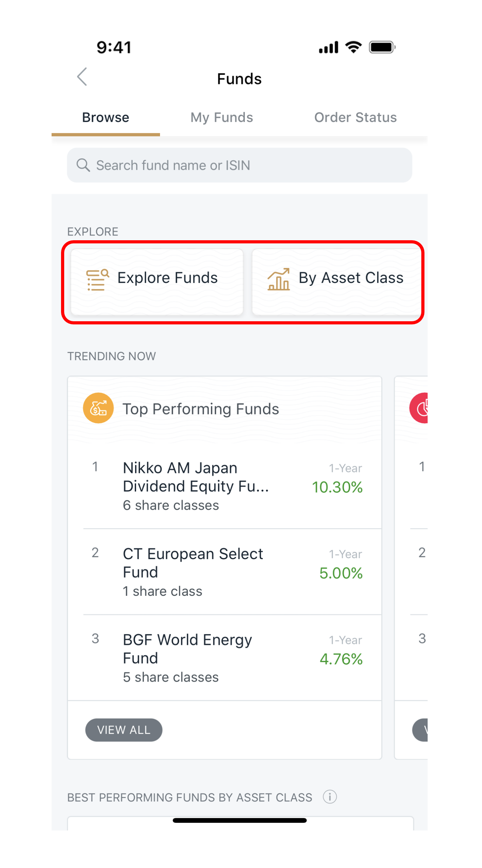Tap VIEW ALL under Top Performing Funds
Image resolution: width=482 pixels, height=868 pixels.
124,730
